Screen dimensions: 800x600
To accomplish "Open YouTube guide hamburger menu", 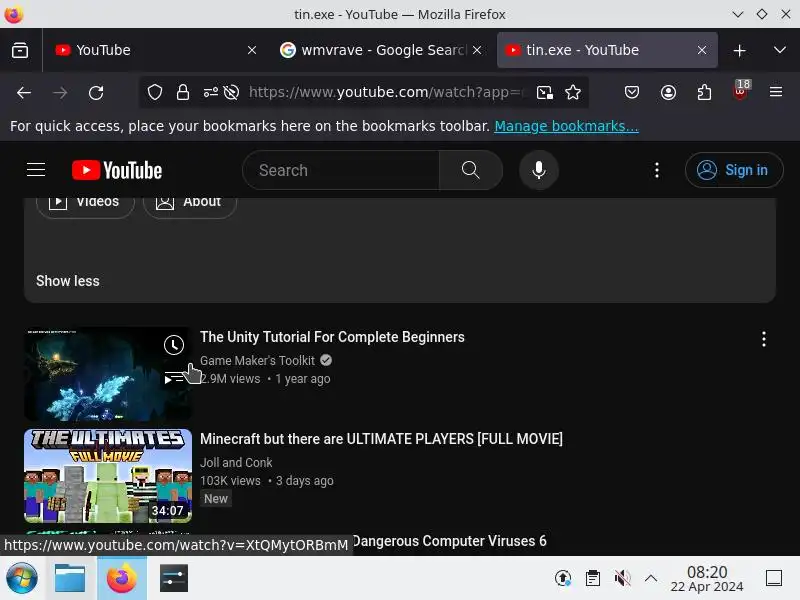I will pyautogui.click(x=36, y=169).
